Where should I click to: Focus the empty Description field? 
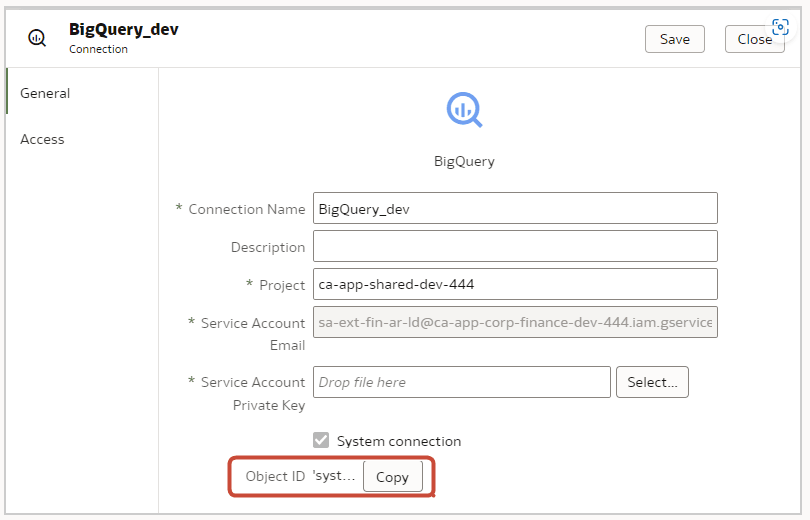(x=515, y=246)
